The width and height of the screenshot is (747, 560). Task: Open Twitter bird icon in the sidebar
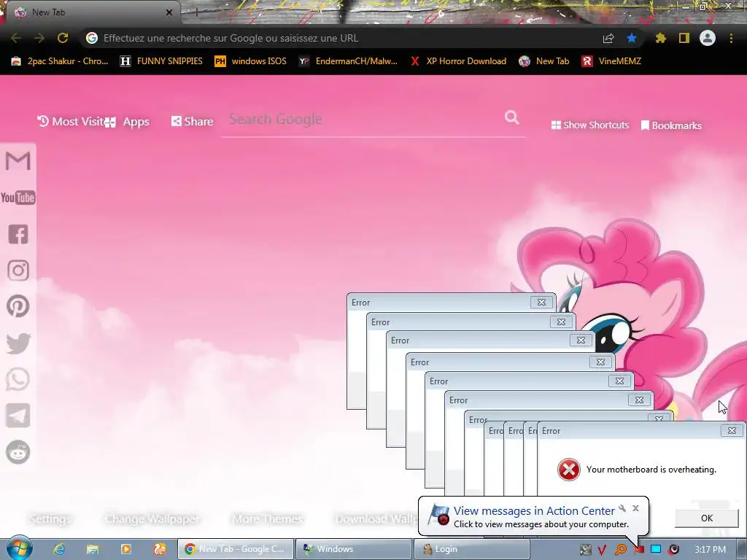click(18, 343)
